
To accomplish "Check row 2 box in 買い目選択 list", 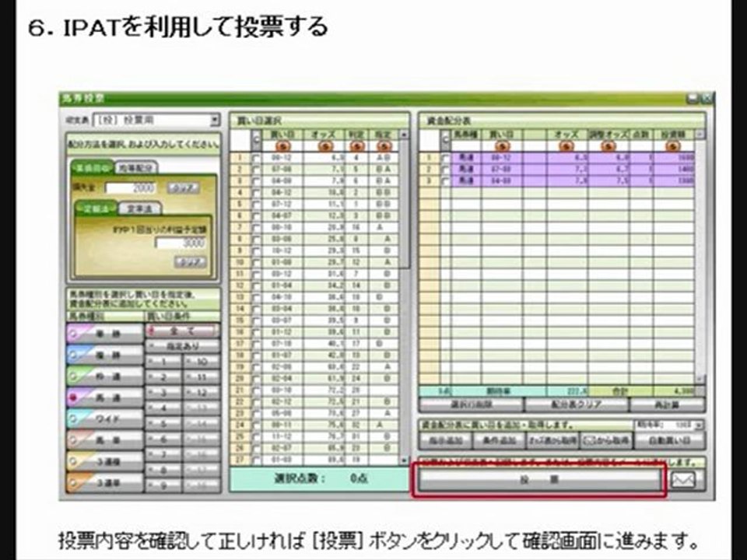I will click(256, 170).
